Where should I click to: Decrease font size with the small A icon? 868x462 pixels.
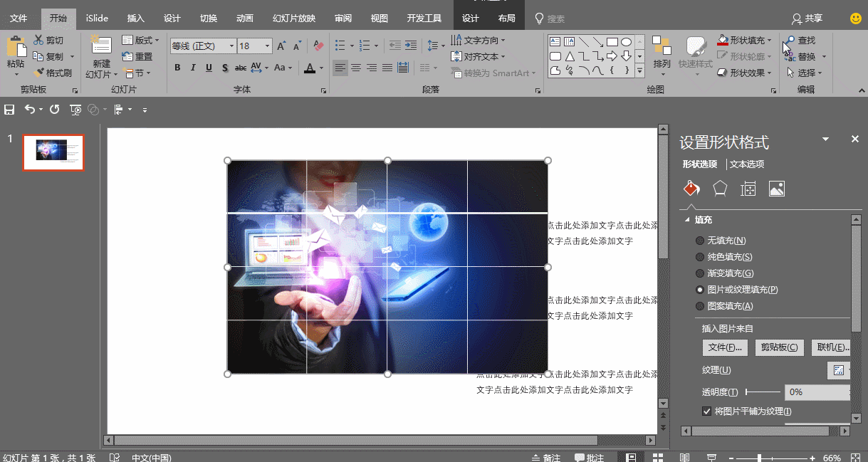click(x=297, y=46)
